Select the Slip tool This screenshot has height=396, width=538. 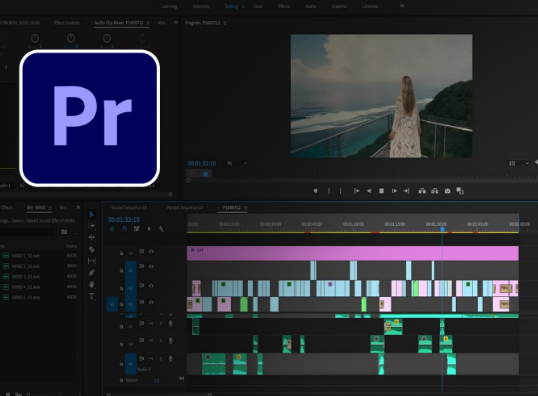pyautogui.click(x=92, y=261)
